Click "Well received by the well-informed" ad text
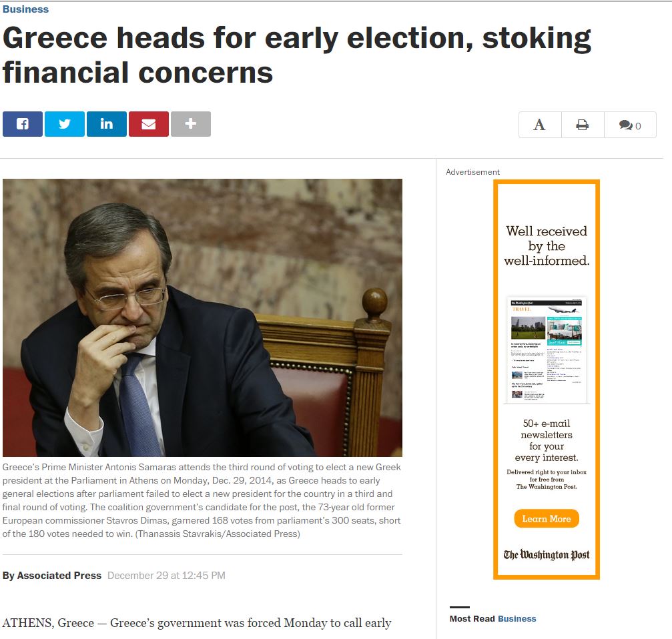Image resolution: width=672 pixels, height=639 pixels. [547, 245]
